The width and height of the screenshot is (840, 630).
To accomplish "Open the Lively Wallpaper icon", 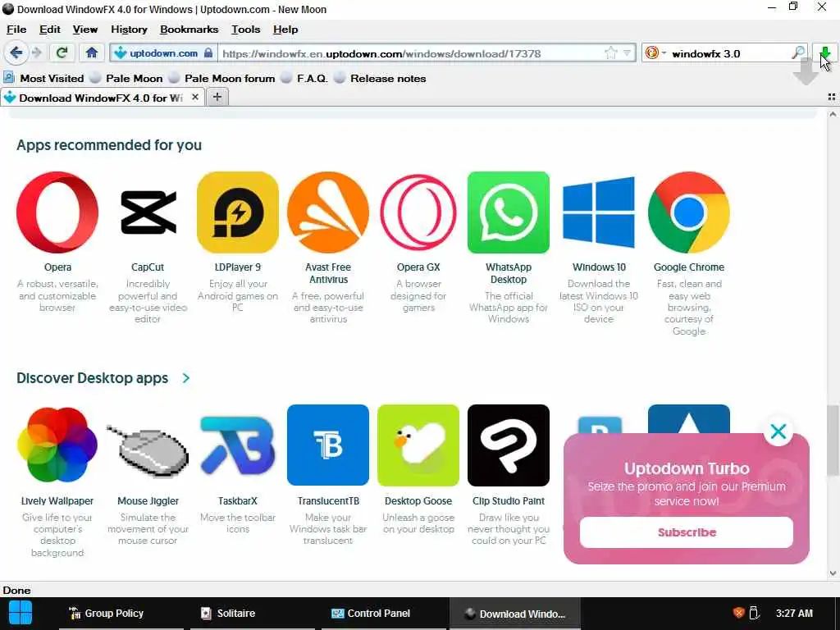I will coord(57,445).
